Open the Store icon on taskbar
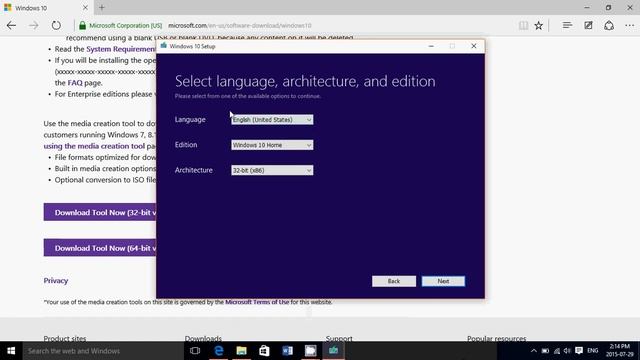Screen dimensions: 640x360 point(264,351)
